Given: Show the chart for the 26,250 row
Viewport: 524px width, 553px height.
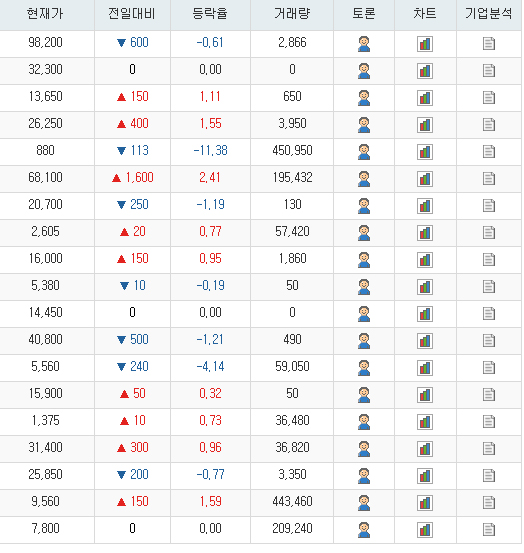Looking at the screenshot, I should 425,125.
